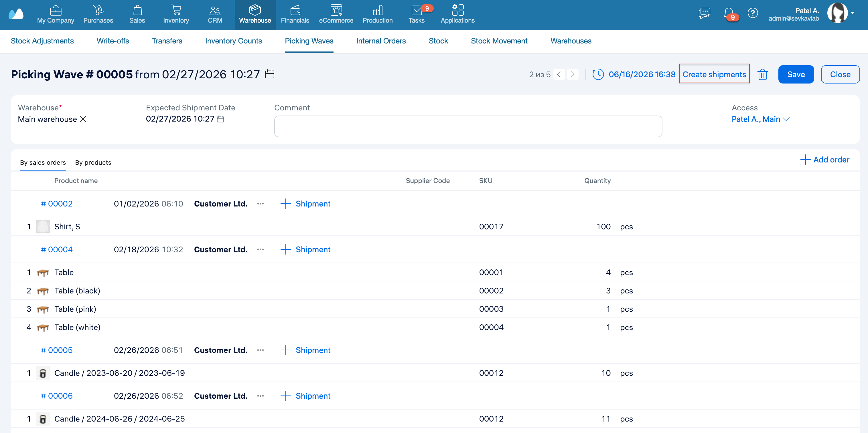
Task: Open the Purchases module
Action: (98, 15)
